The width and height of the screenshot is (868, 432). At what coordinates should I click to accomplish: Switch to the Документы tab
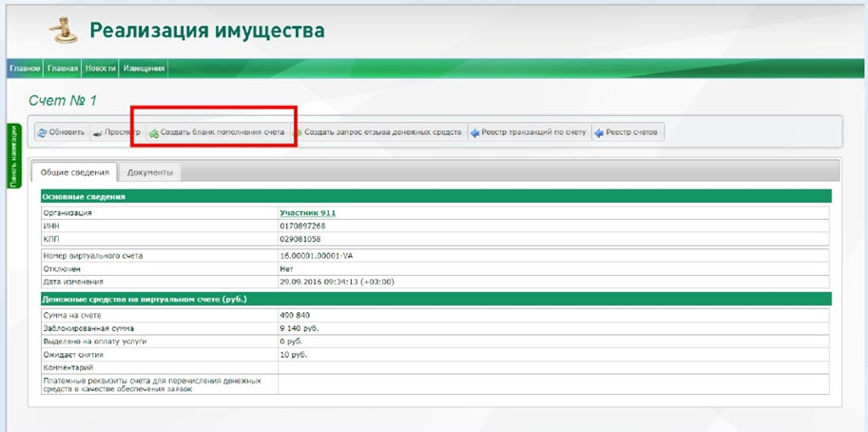tap(149, 172)
